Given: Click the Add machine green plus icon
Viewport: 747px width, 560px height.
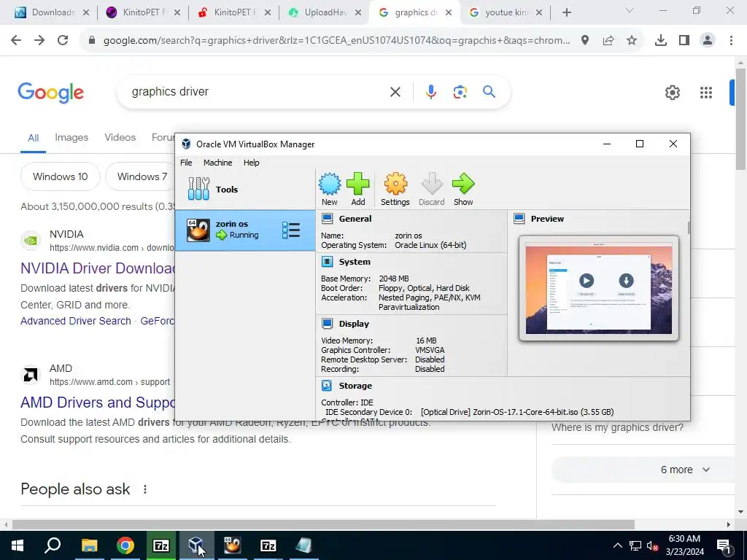Looking at the screenshot, I should [x=357, y=189].
